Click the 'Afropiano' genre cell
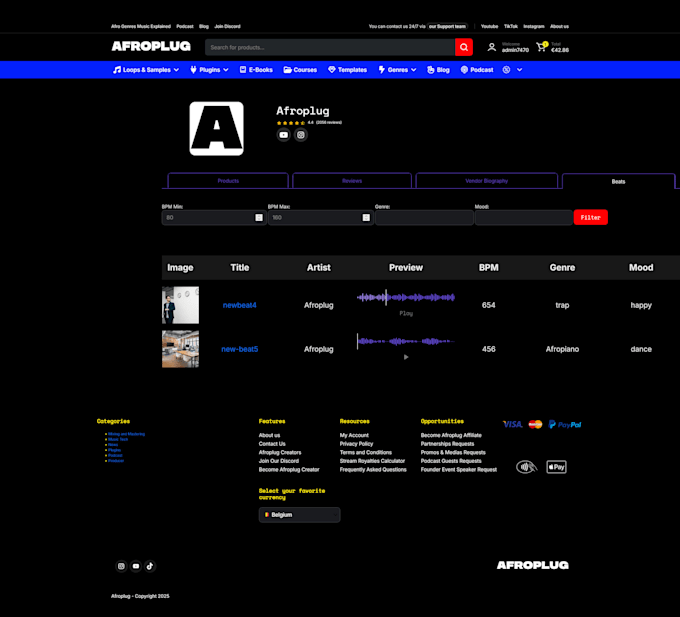The width and height of the screenshot is (680, 617). (x=562, y=349)
